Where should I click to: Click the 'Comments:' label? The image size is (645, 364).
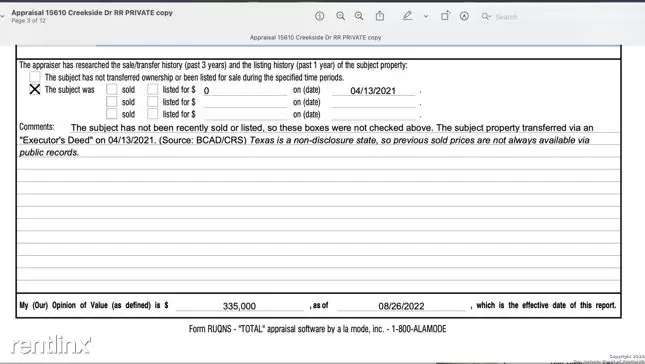point(37,127)
